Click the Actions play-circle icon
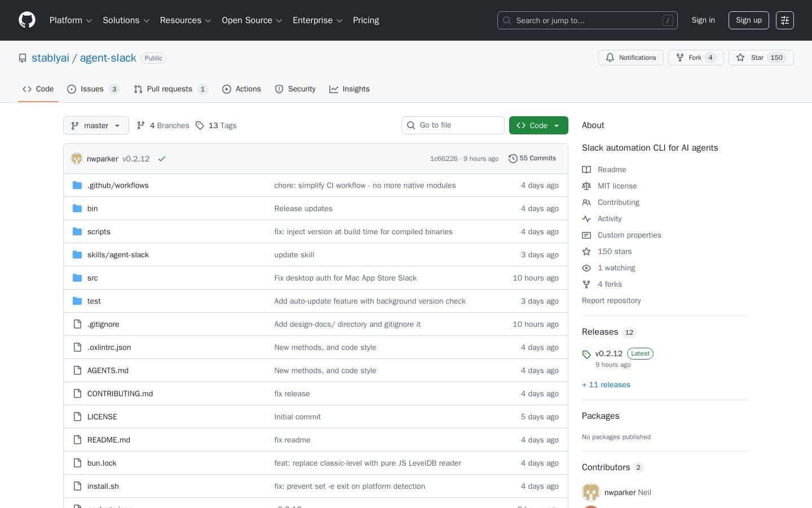812x508 pixels. click(x=227, y=89)
